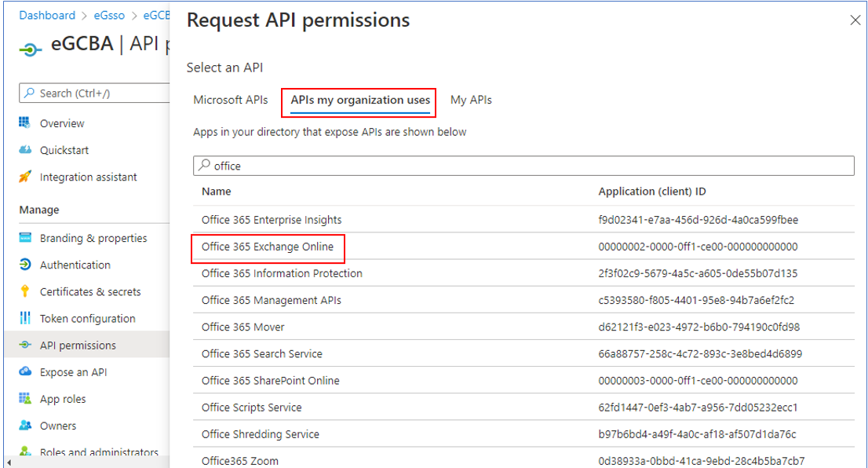Open Branding & properties page
This screenshot has width=868, height=468.
[x=93, y=238]
